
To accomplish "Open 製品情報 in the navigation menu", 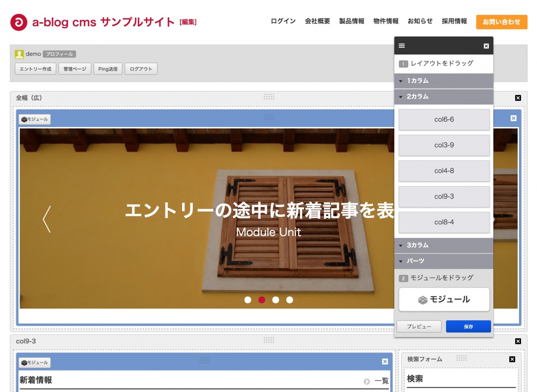I will [x=352, y=21].
